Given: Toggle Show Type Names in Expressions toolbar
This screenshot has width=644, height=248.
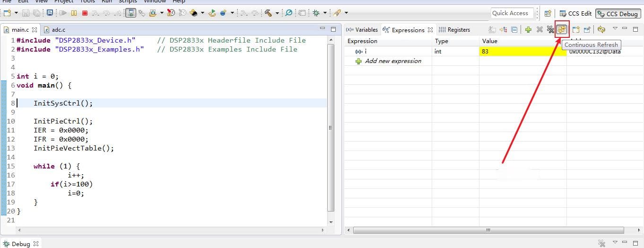Looking at the screenshot, I should click(x=492, y=29).
